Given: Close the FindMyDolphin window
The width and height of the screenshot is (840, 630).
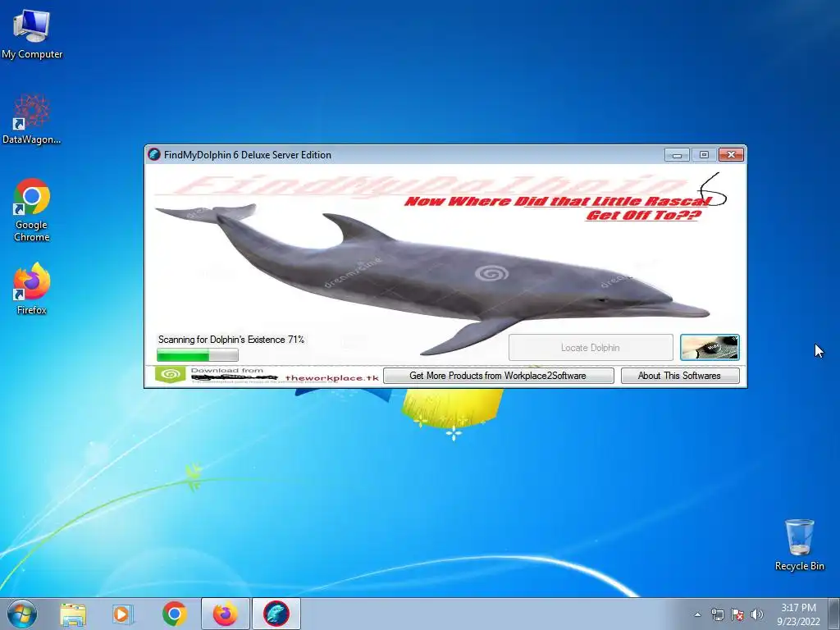Looking at the screenshot, I should point(731,155).
